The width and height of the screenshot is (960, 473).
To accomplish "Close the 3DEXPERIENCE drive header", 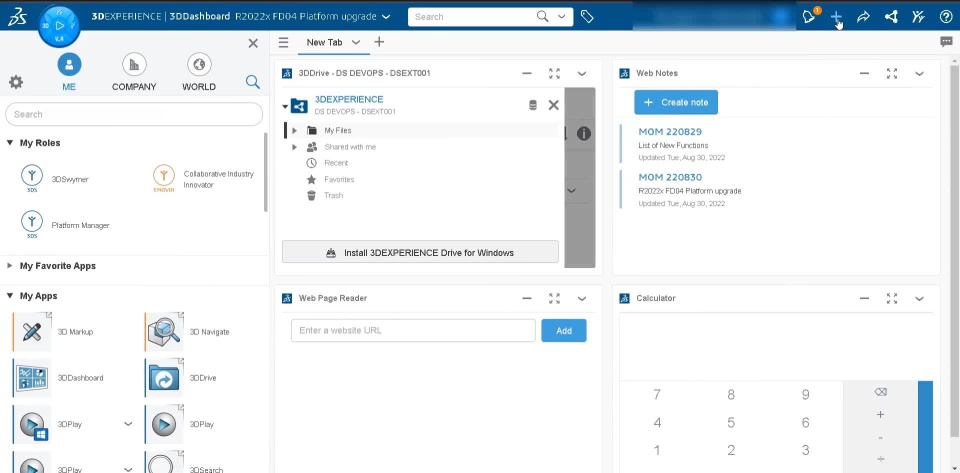I will [x=553, y=105].
